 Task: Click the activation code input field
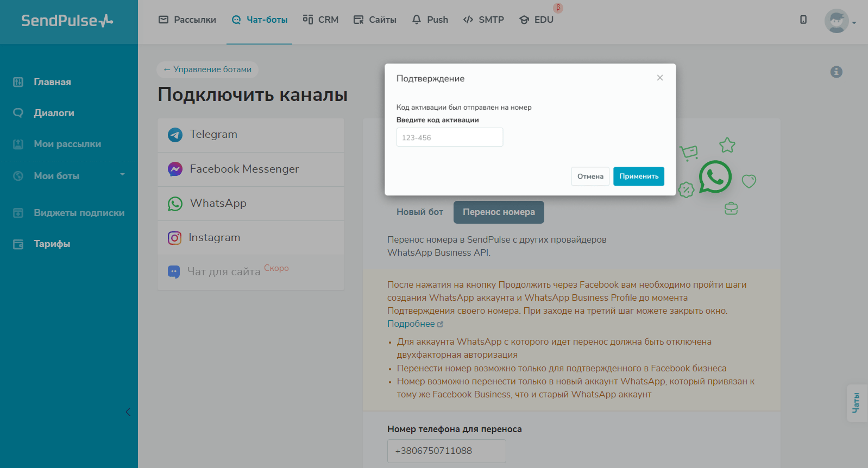pos(449,137)
